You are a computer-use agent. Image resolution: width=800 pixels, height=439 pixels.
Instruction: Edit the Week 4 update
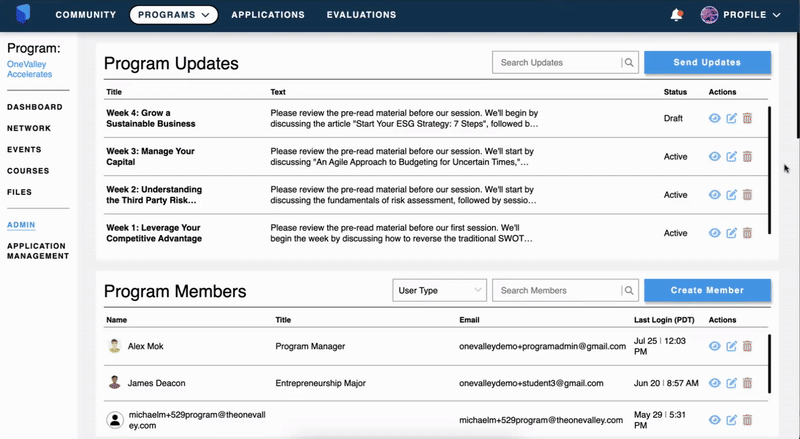click(x=731, y=118)
